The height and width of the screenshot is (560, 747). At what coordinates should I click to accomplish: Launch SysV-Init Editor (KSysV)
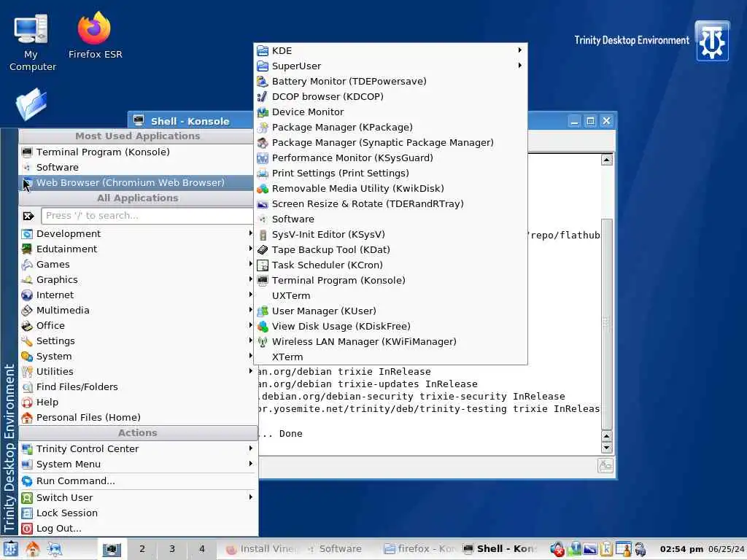390,234
